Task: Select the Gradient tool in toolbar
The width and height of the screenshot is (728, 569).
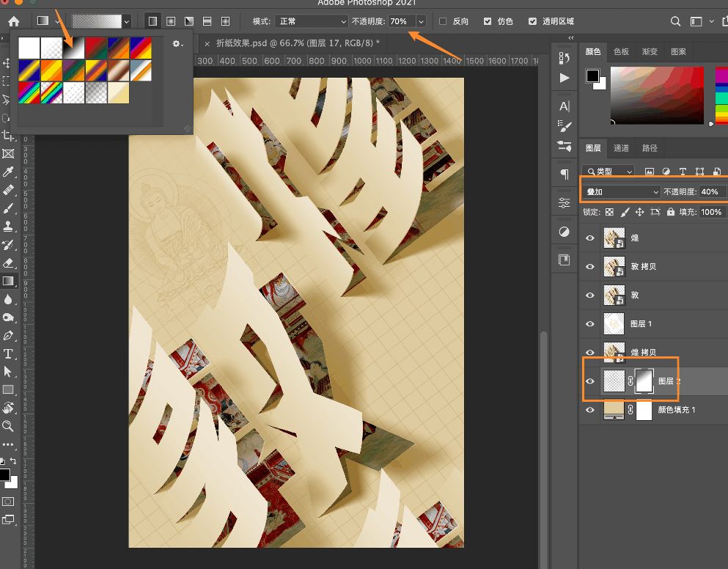Action: pyautogui.click(x=8, y=281)
